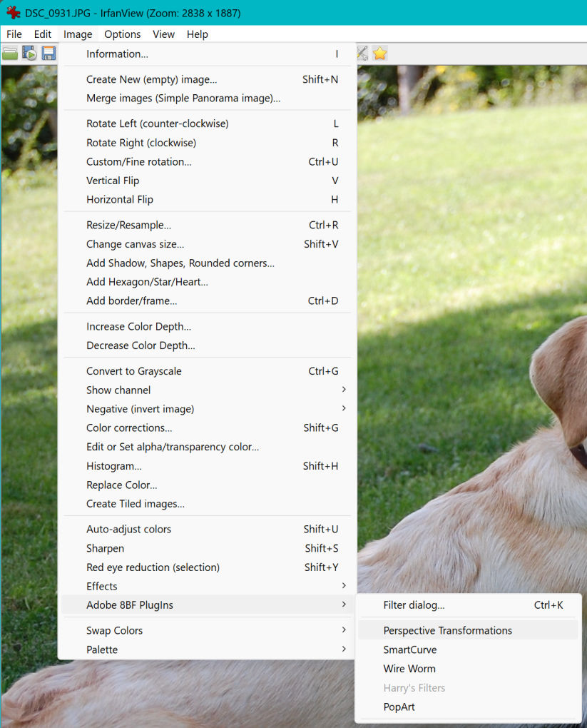Open the Options menu

pos(122,34)
